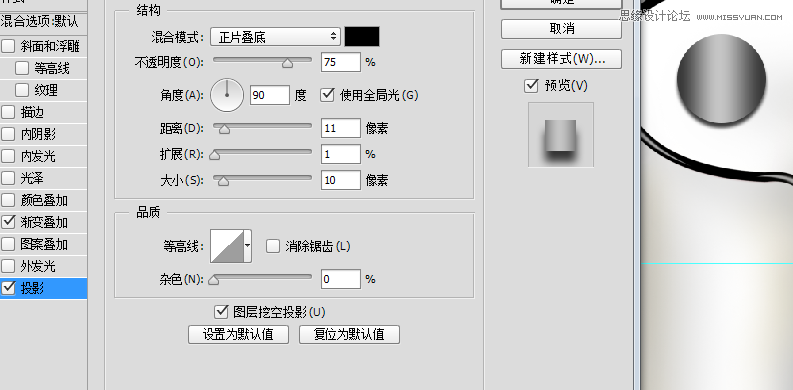This screenshot has height=390, width=793.
Task: Click the 大小 slider handle
Action: coord(223,181)
